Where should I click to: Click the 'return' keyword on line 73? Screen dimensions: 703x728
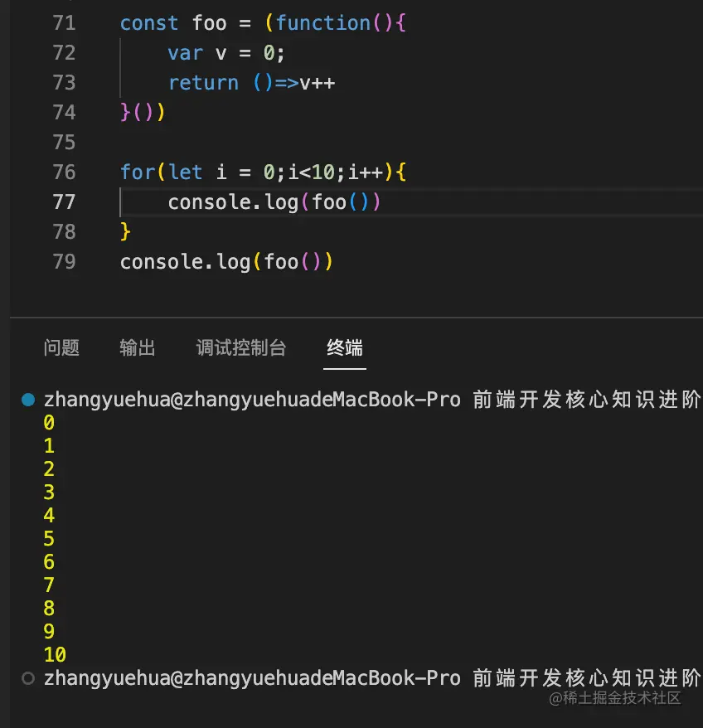tap(203, 83)
